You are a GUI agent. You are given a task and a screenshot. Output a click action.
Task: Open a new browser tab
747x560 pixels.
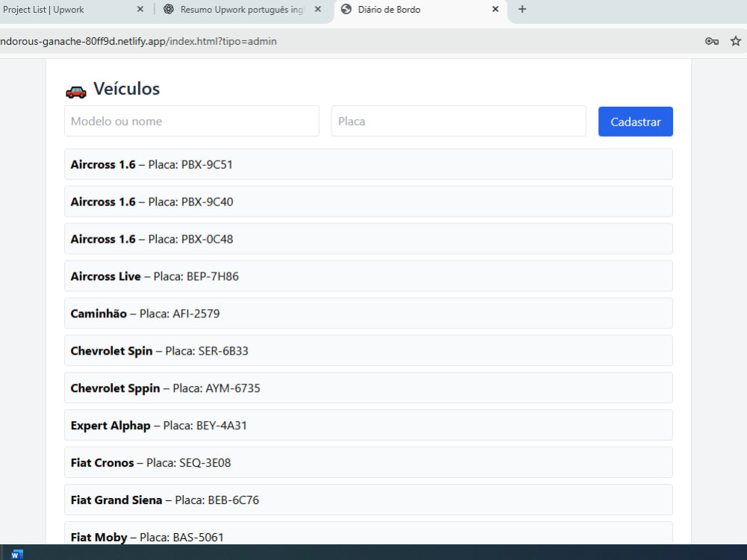coord(522,9)
